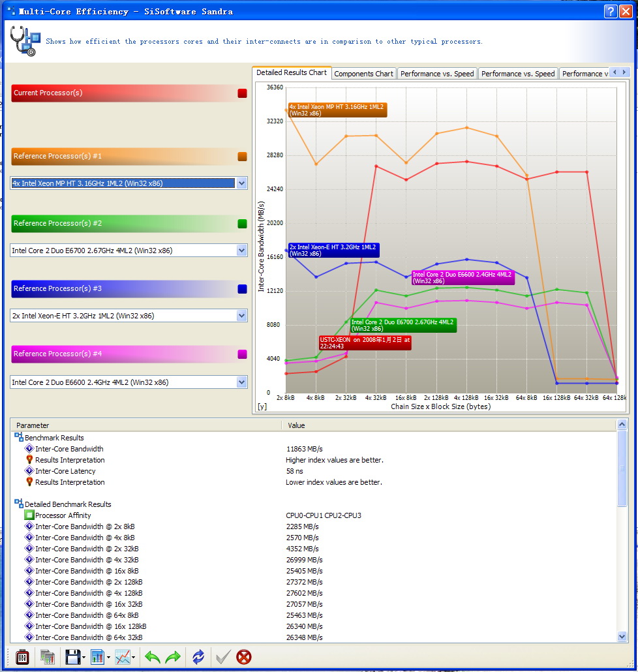Click the bar chart icon in bottom toolbar
This screenshot has width=638, height=672.
[97, 656]
